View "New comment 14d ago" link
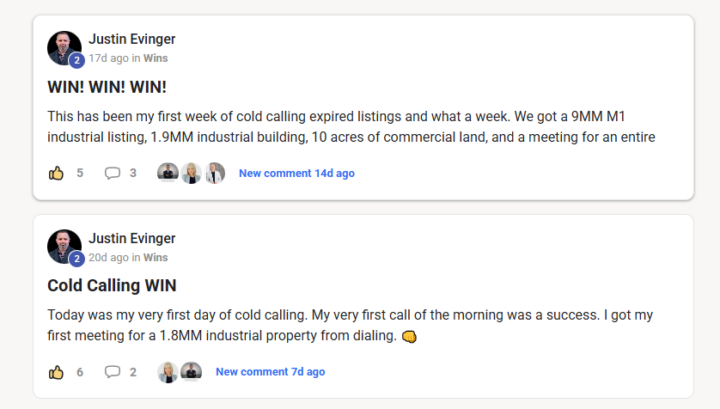This screenshot has height=409, width=720. pyautogui.click(x=296, y=173)
